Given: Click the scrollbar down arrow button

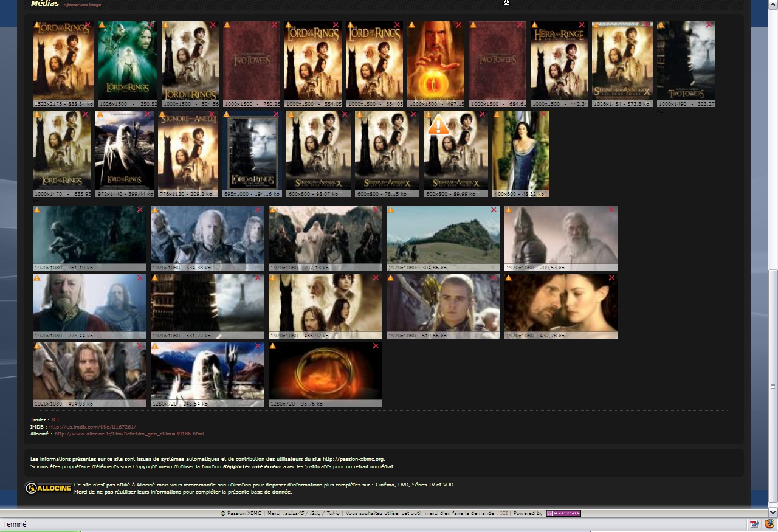Looking at the screenshot, I should click(773, 512).
